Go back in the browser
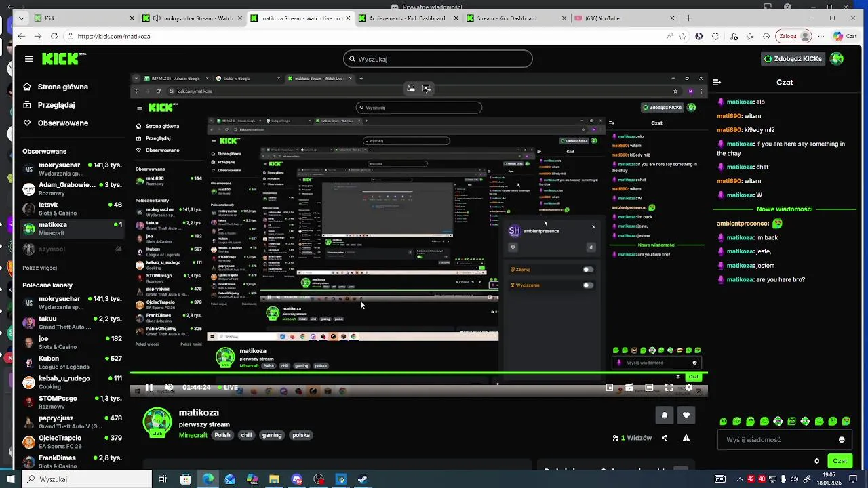868x488 pixels. coord(21,36)
